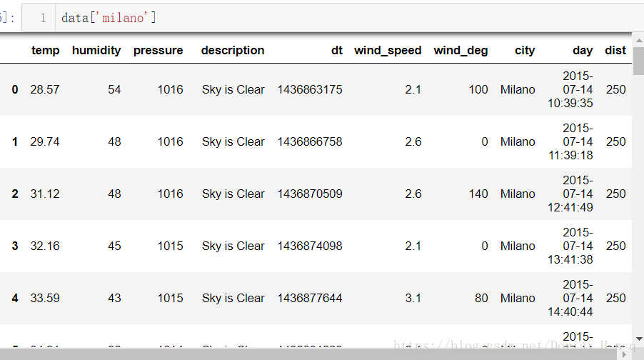Click Milano in row 4

518,299
